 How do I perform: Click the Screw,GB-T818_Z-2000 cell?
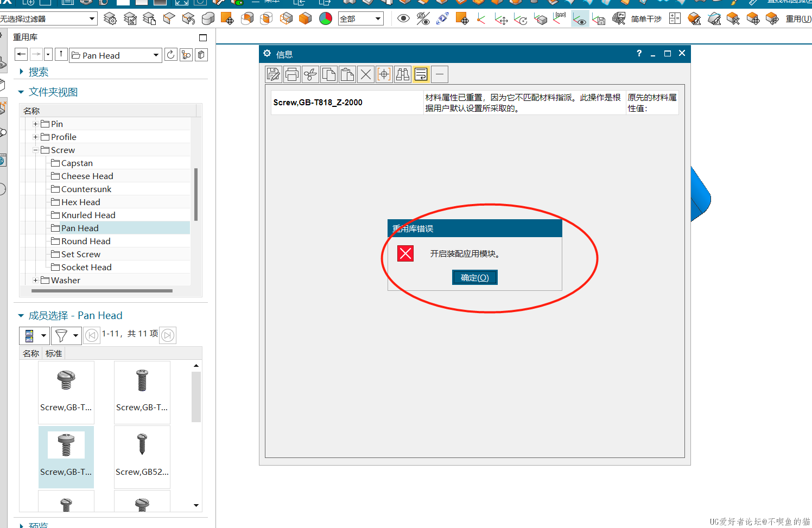pos(347,102)
